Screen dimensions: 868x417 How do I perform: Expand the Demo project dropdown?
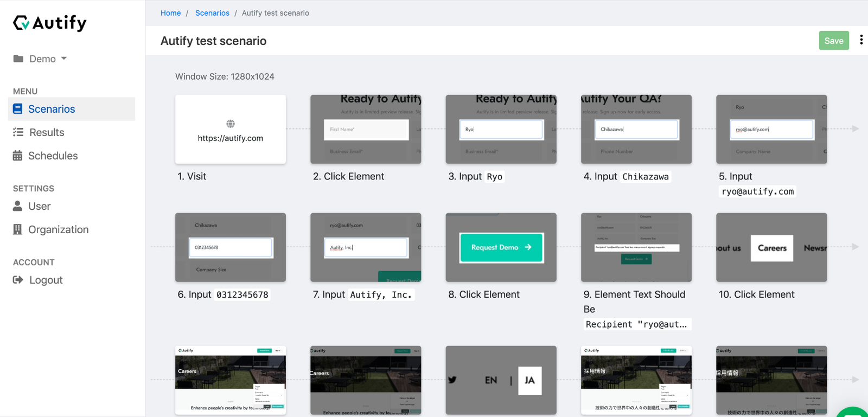coord(63,59)
